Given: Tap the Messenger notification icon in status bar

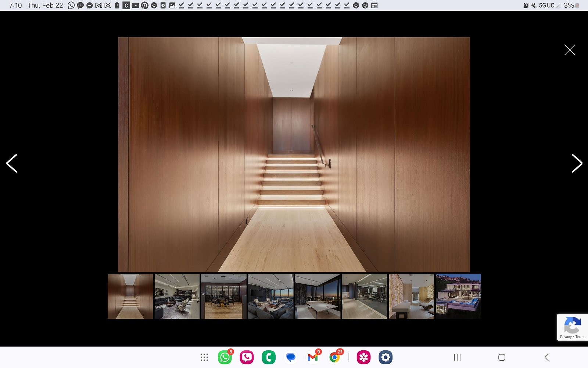Looking at the screenshot, I should pos(90,6).
